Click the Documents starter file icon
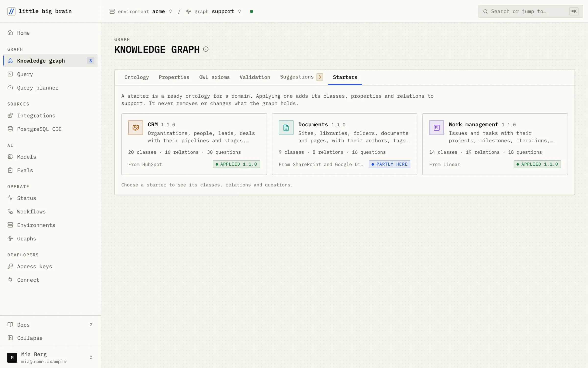 (x=286, y=128)
